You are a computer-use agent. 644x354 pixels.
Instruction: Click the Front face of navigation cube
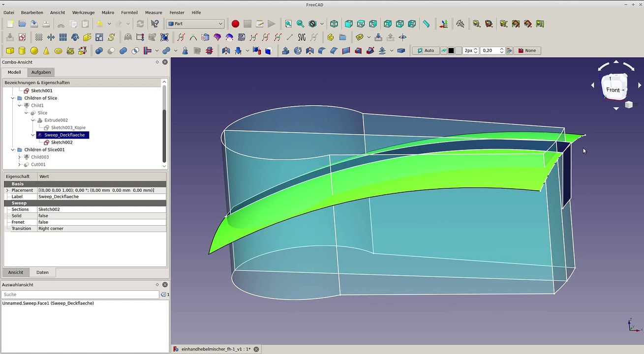pos(613,89)
